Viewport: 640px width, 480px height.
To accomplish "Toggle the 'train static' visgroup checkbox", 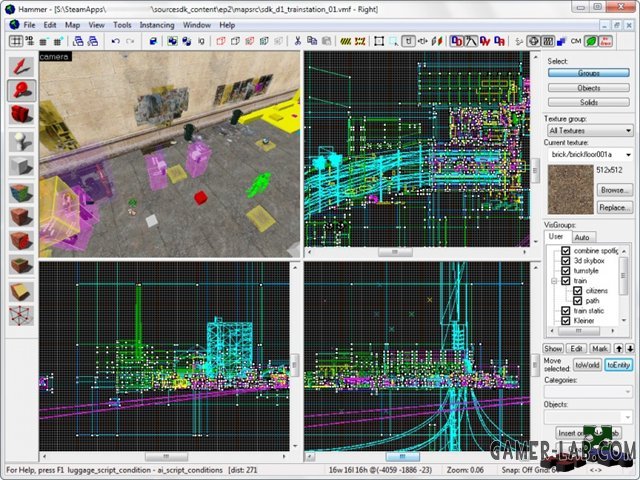I will pyautogui.click(x=566, y=311).
